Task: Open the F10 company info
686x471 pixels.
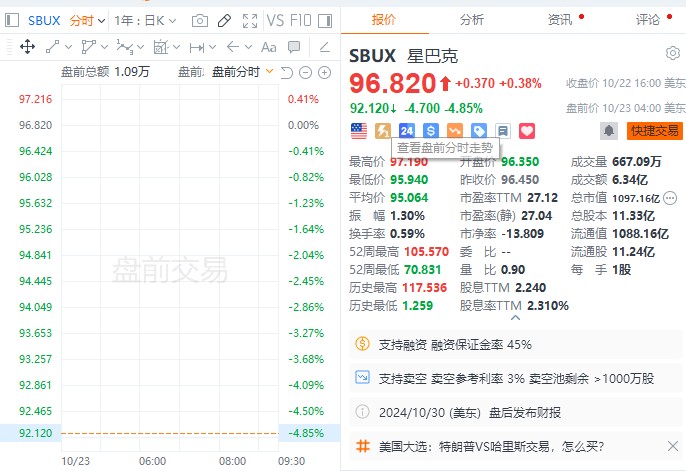Action: pos(301,21)
